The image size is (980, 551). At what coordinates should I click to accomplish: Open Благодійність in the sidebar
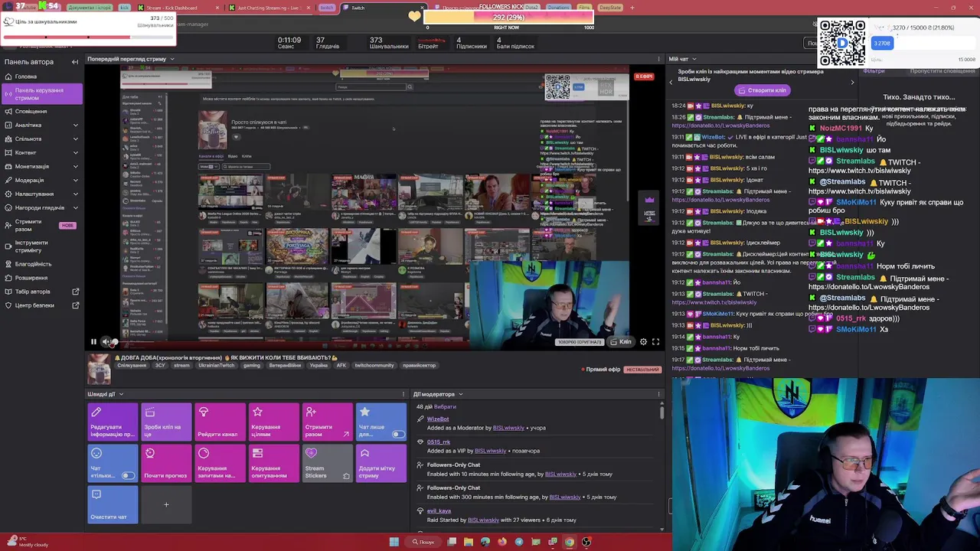42,264
